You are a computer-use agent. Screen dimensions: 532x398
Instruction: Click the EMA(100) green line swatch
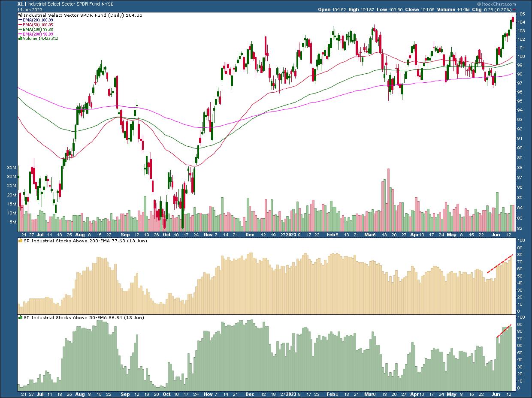point(20,30)
